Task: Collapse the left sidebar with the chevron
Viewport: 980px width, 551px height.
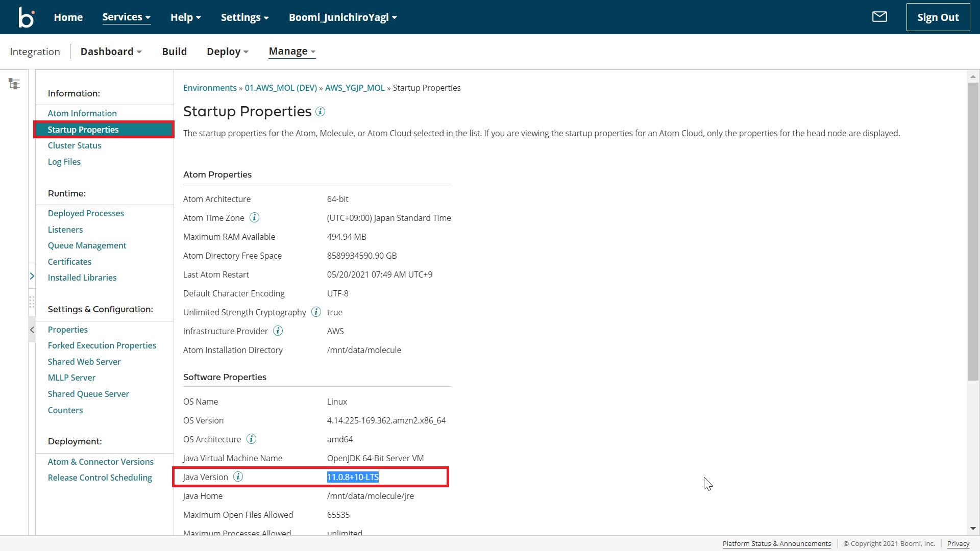Action: pos(32,330)
